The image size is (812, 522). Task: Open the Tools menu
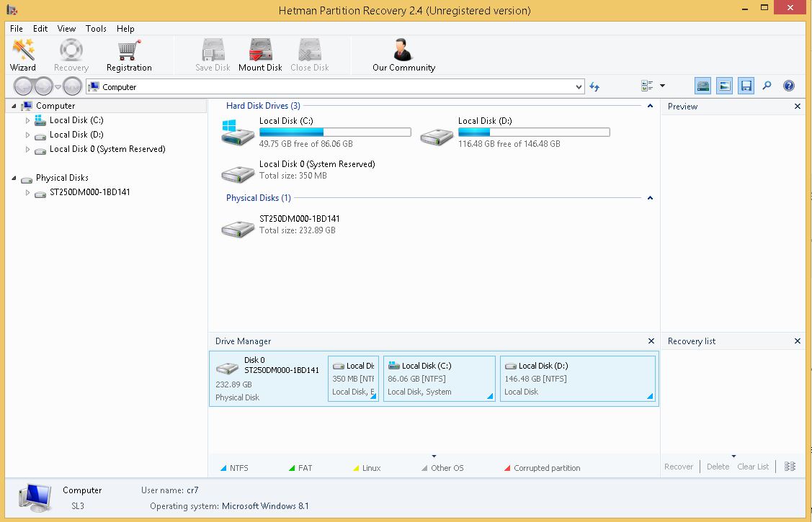[96, 29]
